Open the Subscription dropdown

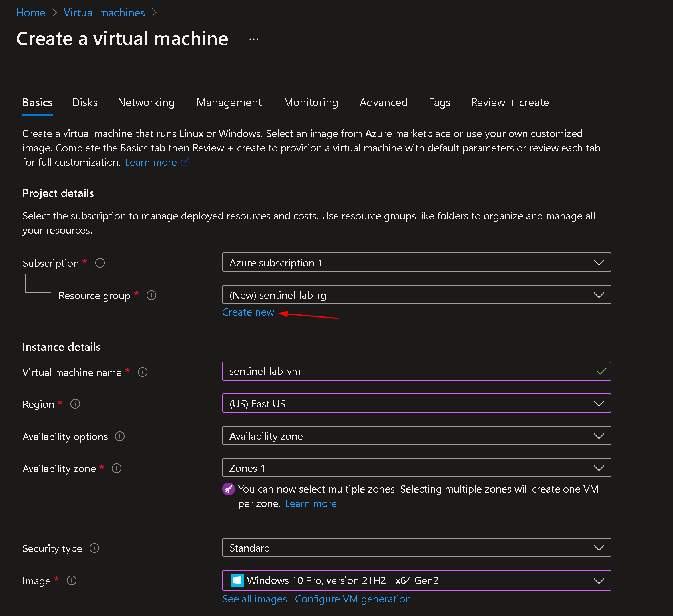[416, 262]
